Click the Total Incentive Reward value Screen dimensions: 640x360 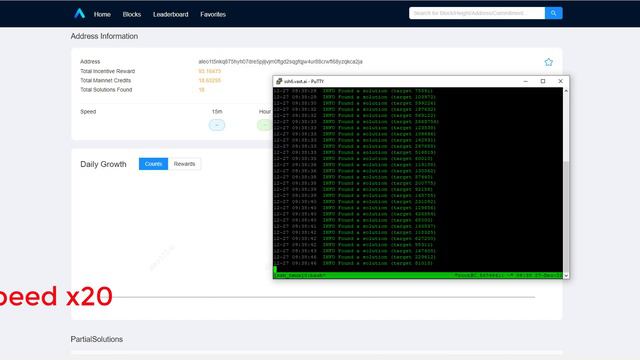coord(209,71)
